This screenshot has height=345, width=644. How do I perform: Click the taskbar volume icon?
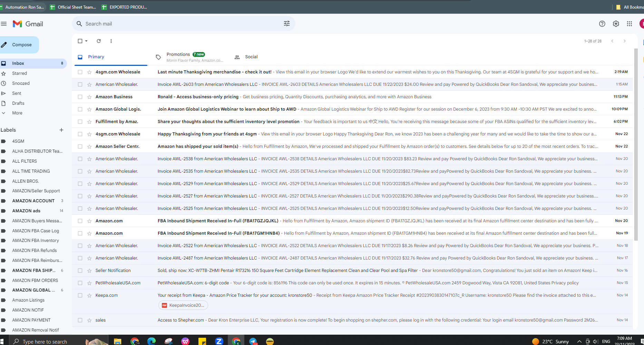[x=595, y=342]
